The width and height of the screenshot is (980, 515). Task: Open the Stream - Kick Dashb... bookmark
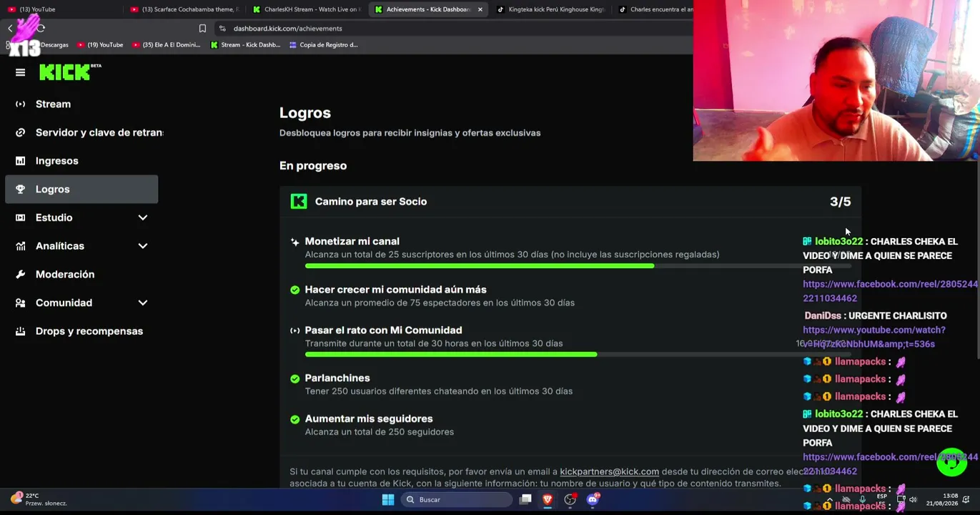click(245, 45)
